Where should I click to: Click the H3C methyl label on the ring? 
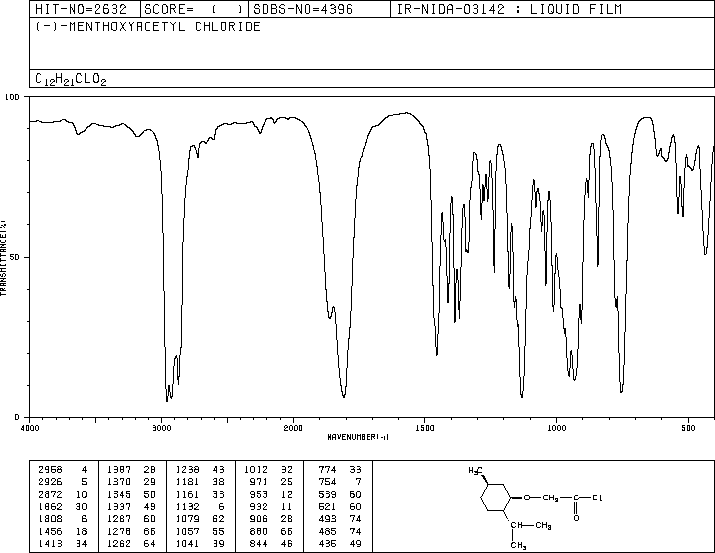point(475,470)
